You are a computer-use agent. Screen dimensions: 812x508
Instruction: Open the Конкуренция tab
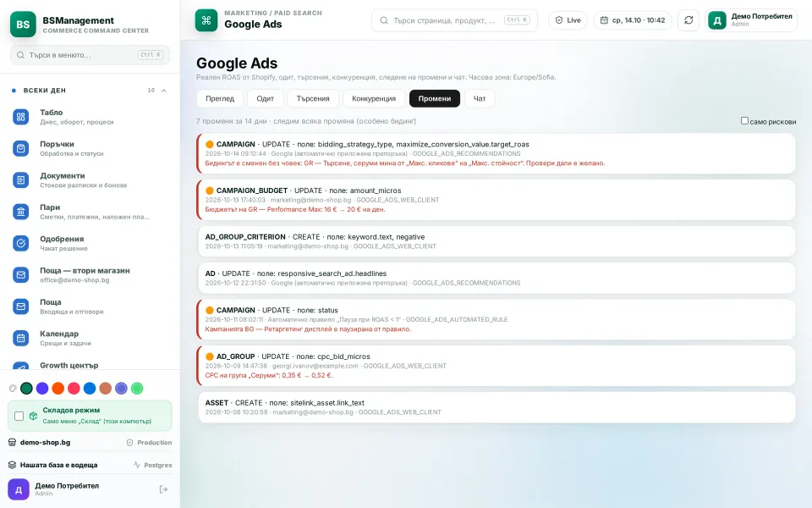tap(374, 98)
